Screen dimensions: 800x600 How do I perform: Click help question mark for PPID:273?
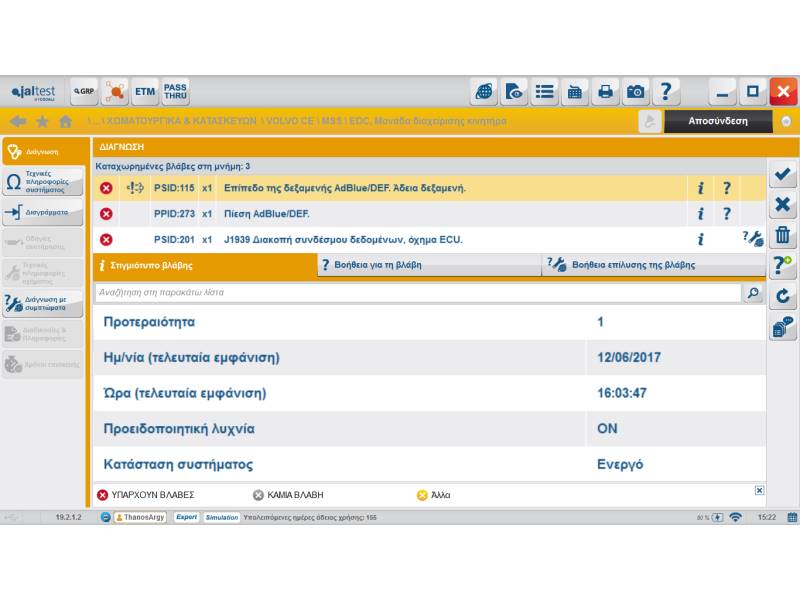pos(727,214)
